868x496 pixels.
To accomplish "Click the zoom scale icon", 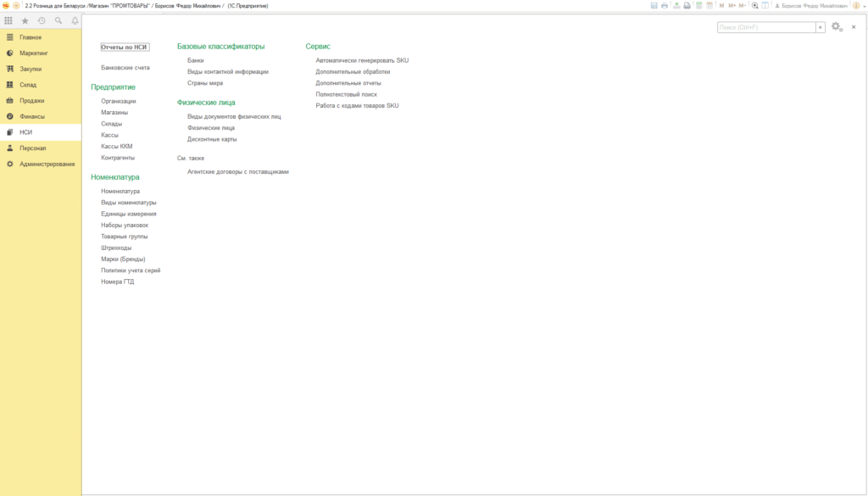I will (754, 6).
